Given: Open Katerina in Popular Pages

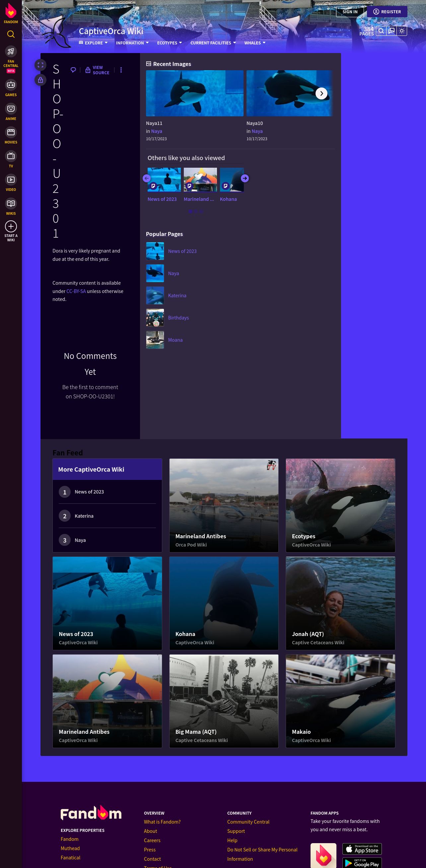Looking at the screenshot, I should 177,296.
